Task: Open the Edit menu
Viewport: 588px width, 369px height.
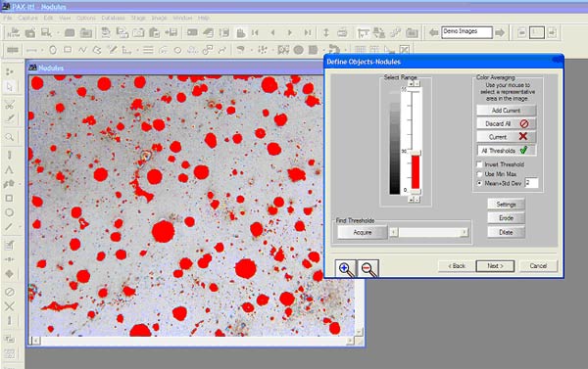Action: tap(48, 18)
